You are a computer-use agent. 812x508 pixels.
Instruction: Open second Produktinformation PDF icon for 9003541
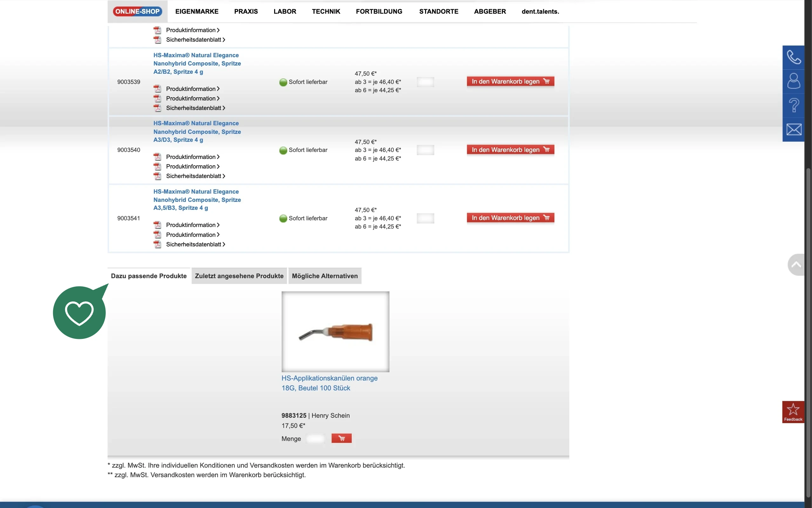pos(157,235)
